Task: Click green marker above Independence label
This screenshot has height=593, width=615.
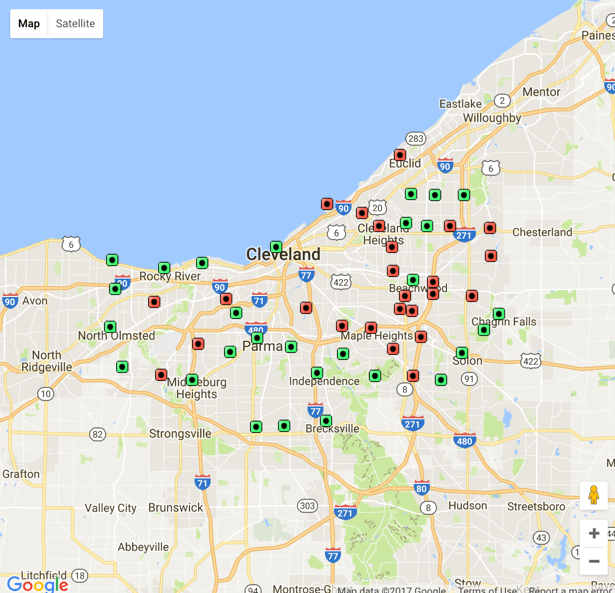Action: click(317, 373)
